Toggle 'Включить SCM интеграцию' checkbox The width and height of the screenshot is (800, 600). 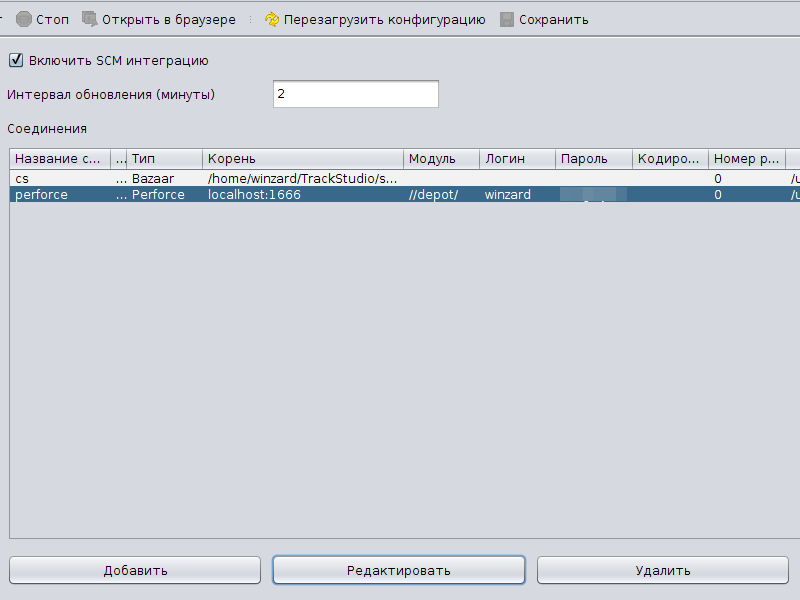pos(16,60)
